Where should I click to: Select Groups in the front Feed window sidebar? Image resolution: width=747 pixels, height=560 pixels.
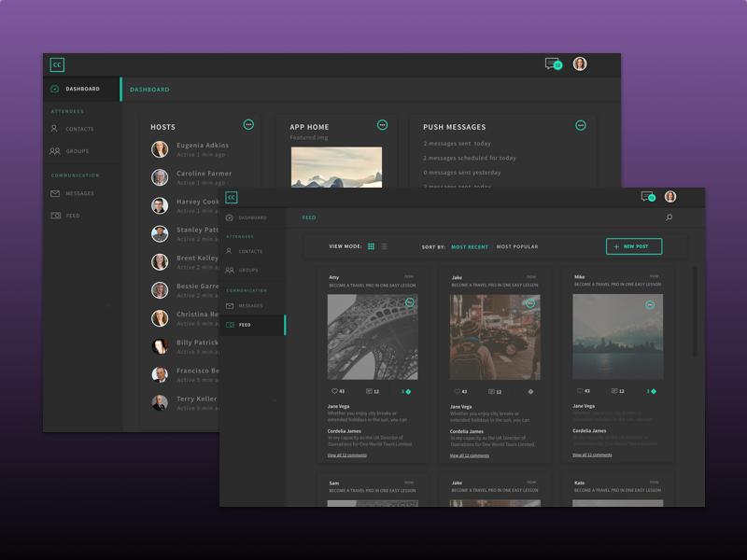click(247, 270)
